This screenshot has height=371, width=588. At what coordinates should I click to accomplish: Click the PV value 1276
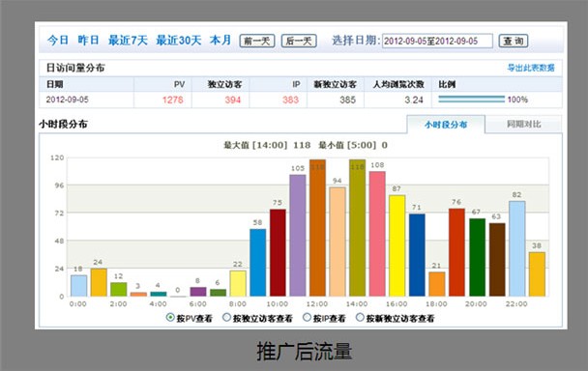pos(172,100)
